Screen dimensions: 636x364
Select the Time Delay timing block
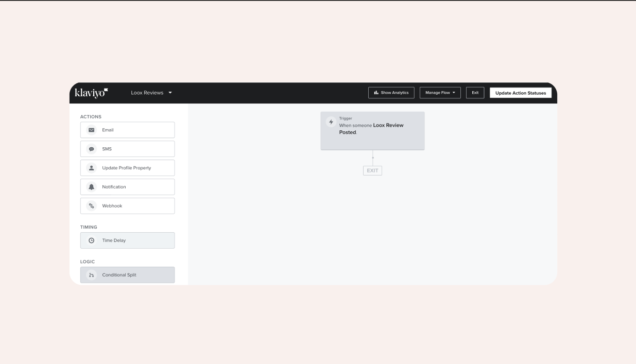click(x=128, y=240)
